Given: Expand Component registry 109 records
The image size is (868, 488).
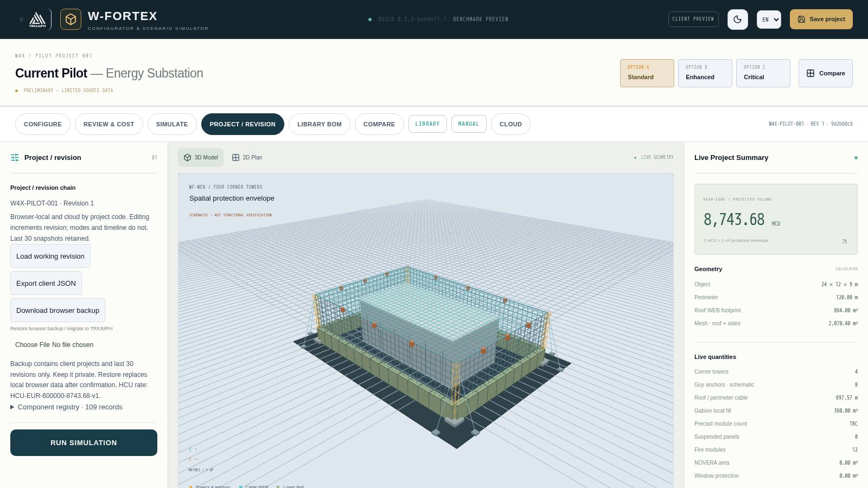Looking at the screenshot, I should click(x=66, y=407).
